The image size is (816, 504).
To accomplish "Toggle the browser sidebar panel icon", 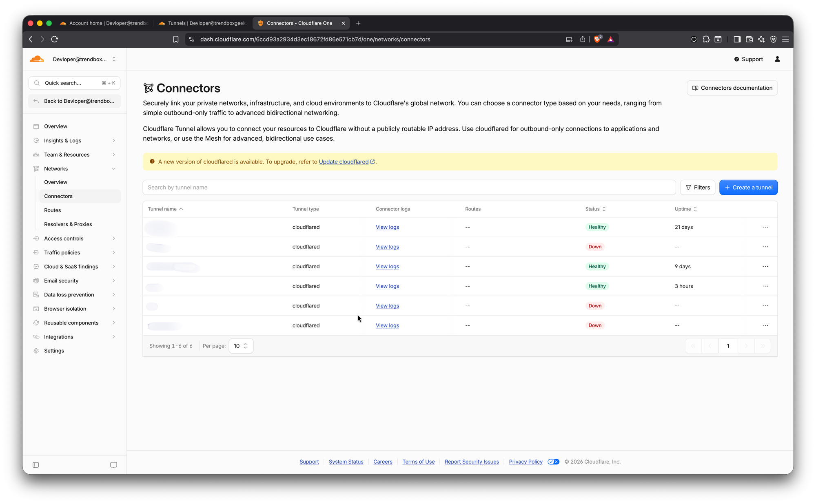I will 737,39.
